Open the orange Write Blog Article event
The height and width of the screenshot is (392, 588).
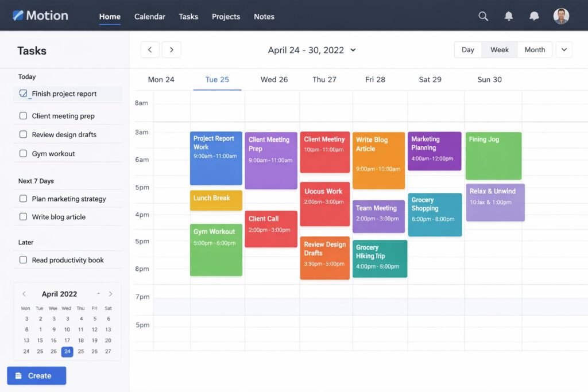(x=378, y=161)
